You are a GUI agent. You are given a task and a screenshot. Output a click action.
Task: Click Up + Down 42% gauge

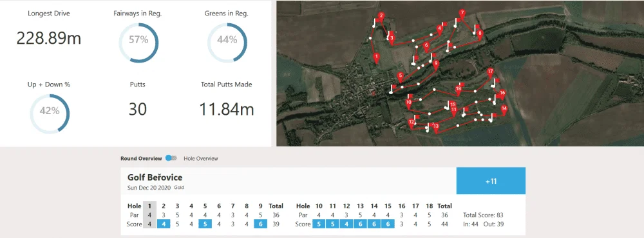[x=50, y=114]
